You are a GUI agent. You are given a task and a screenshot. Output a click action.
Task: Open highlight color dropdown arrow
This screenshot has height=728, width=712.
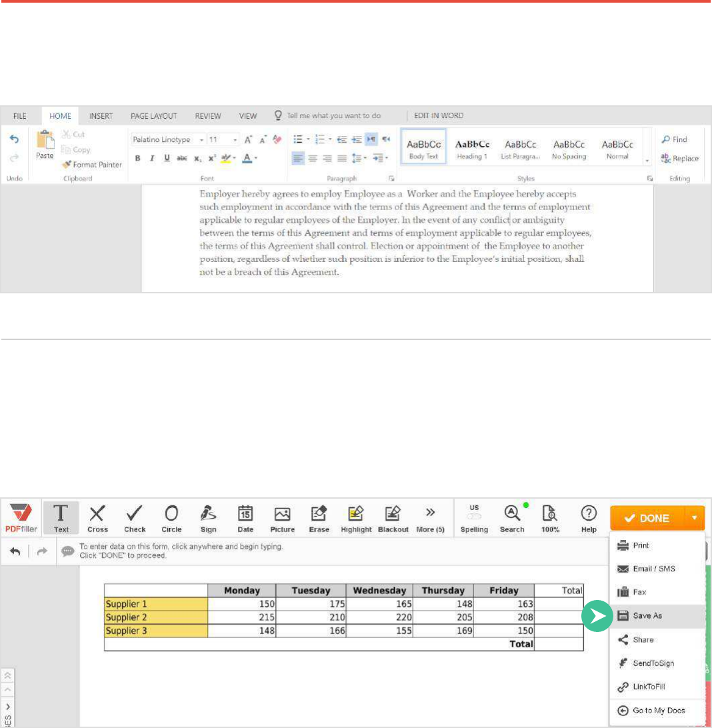[235, 158]
